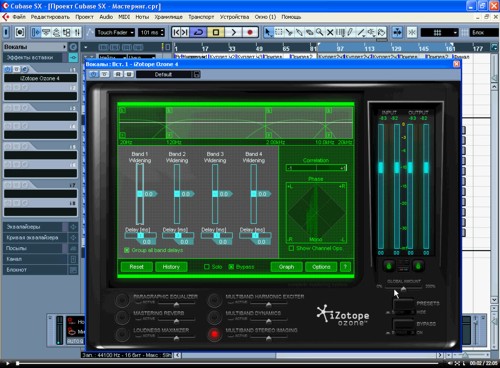Image resolution: width=500 pixels, height=368 pixels.
Task: Toggle the Cycle loop button
Action: [199, 32]
